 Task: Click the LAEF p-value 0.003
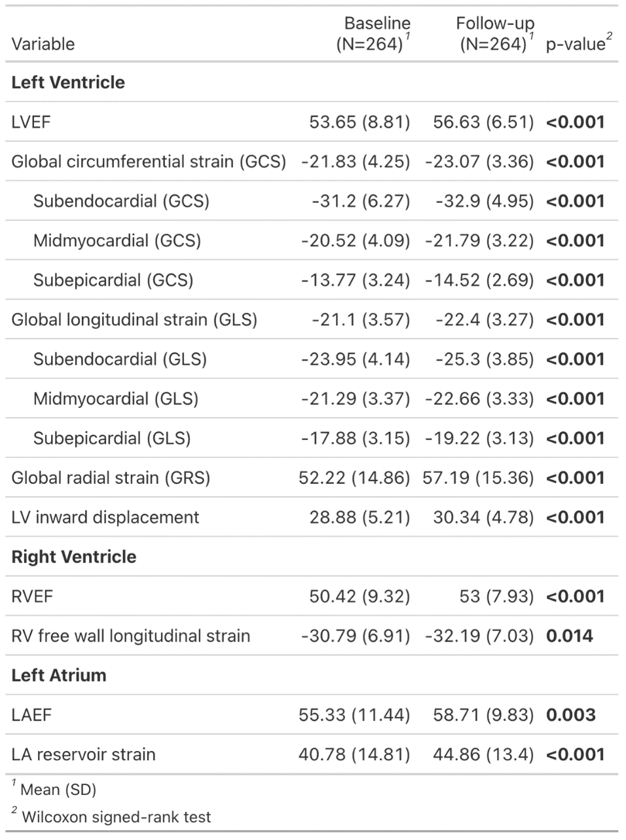coord(570,715)
